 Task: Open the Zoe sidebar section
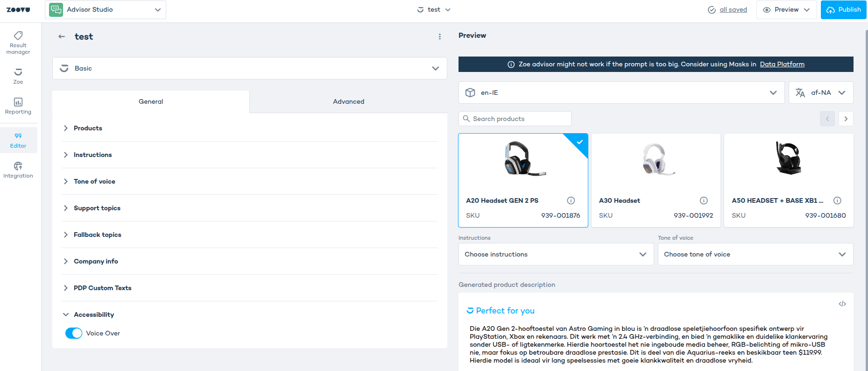pyautogui.click(x=18, y=76)
